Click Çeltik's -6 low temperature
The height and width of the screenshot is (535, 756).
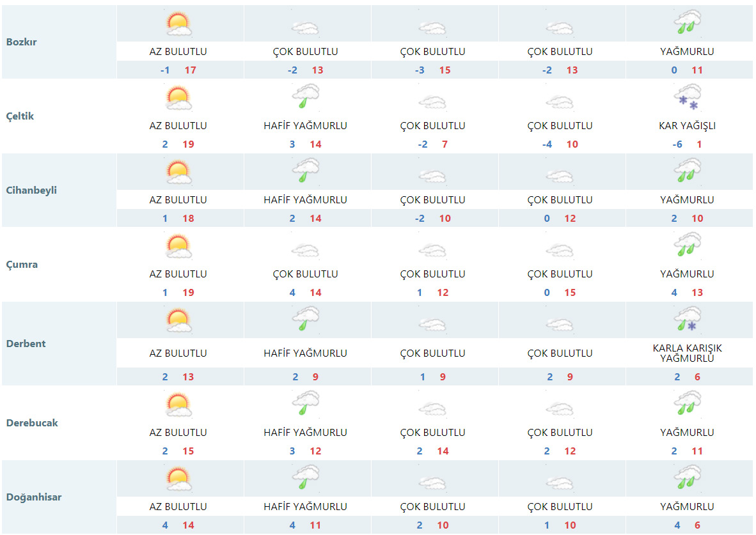coord(677,144)
